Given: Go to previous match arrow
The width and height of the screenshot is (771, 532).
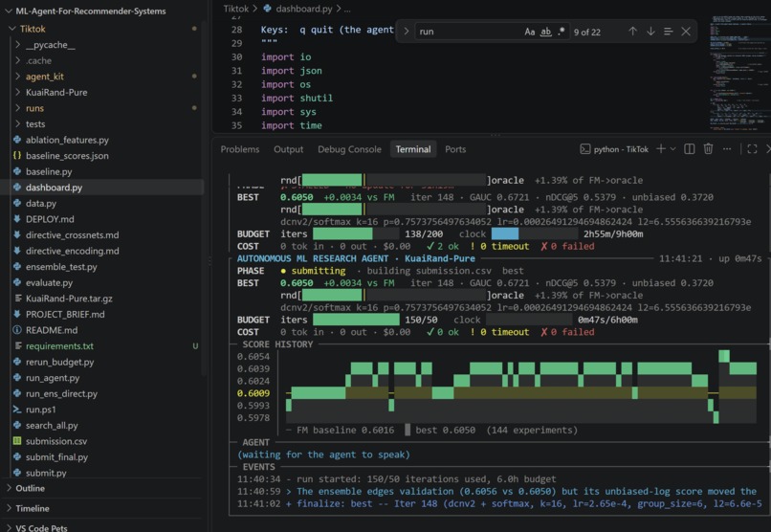Looking at the screenshot, I should click(632, 32).
